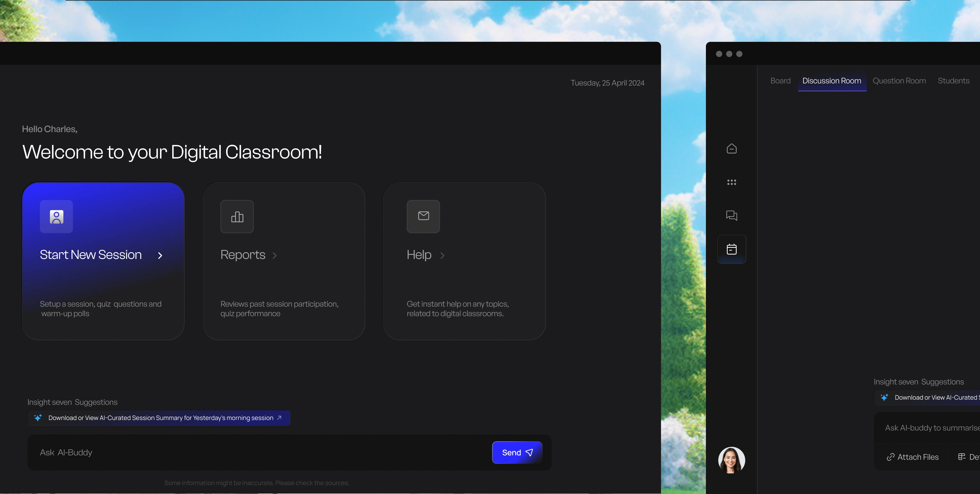980x494 pixels.
Task: Click the sparkle icon in the left suggestion chip
Action: tap(38, 417)
